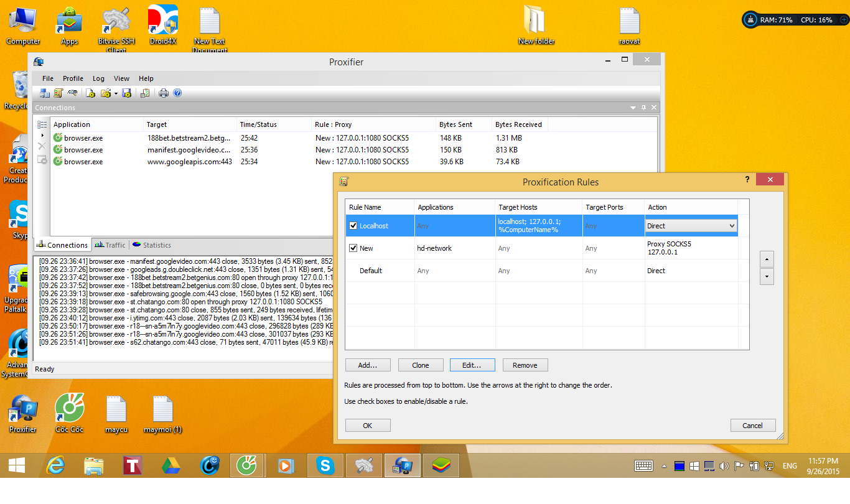Screen dimensions: 850x504
Task: Click the Proxification Rules toolbar icon
Action: click(x=58, y=93)
